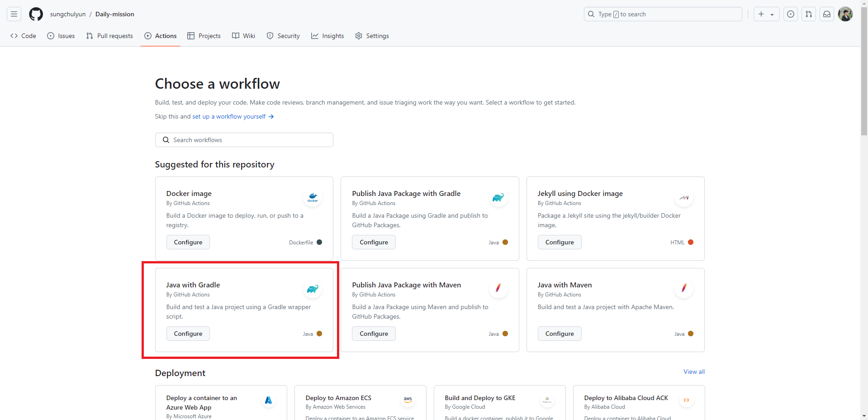
Task: Open the Wiki tab
Action: tap(244, 36)
